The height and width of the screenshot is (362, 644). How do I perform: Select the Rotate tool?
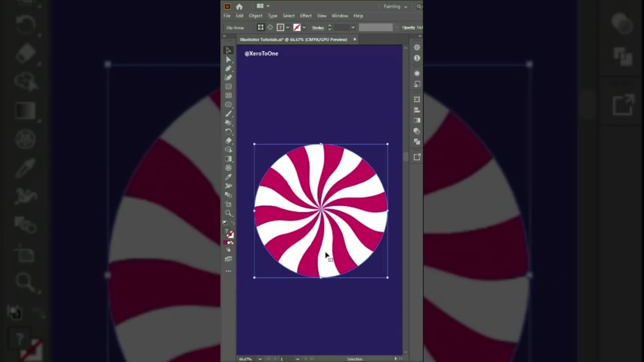click(228, 132)
